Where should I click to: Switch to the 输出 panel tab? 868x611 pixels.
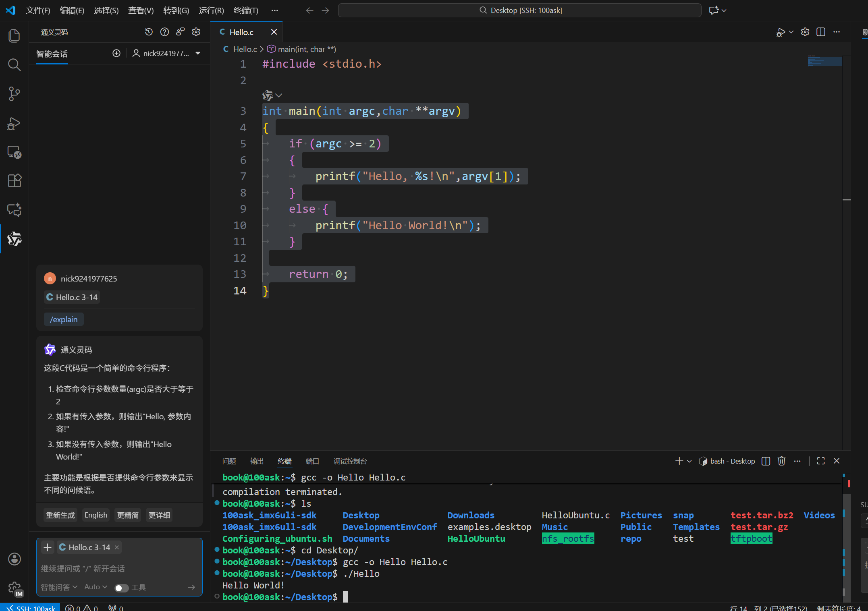pos(257,461)
